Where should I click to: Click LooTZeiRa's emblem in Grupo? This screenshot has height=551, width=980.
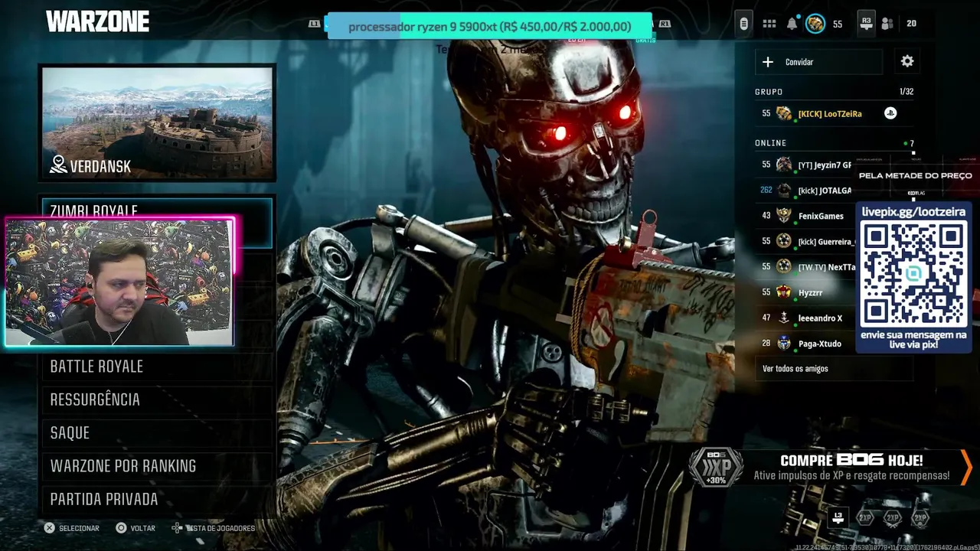[x=783, y=113]
